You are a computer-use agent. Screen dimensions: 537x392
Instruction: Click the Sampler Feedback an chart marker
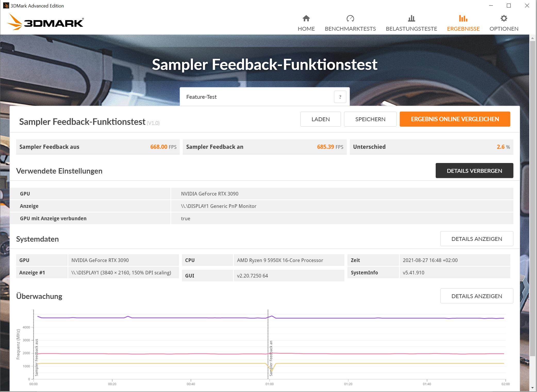(271, 358)
